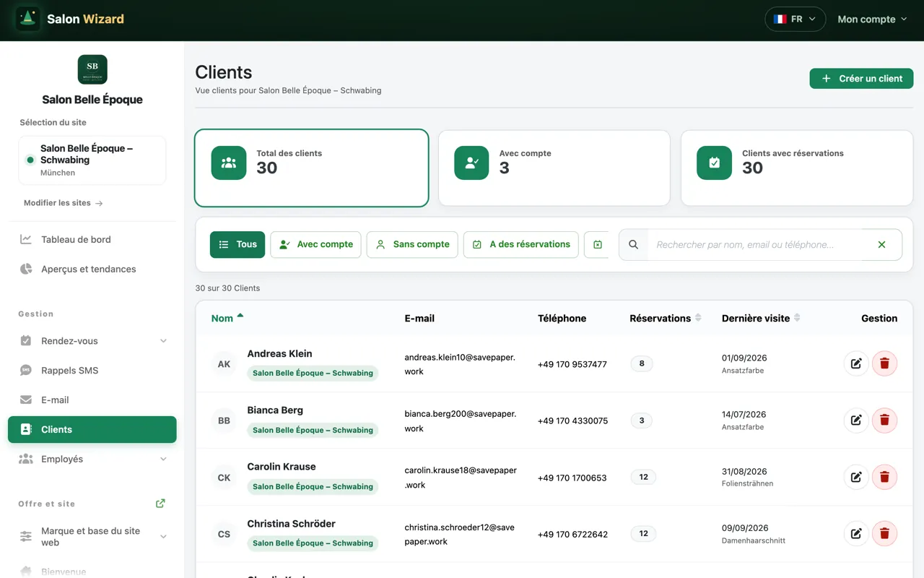Open Aperçus et tendances pie icon
The width and height of the screenshot is (924, 578).
(26, 269)
